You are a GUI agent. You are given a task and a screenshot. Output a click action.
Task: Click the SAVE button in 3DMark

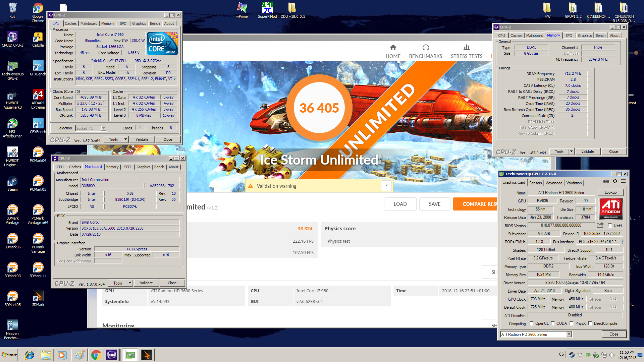click(x=435, y=204)
